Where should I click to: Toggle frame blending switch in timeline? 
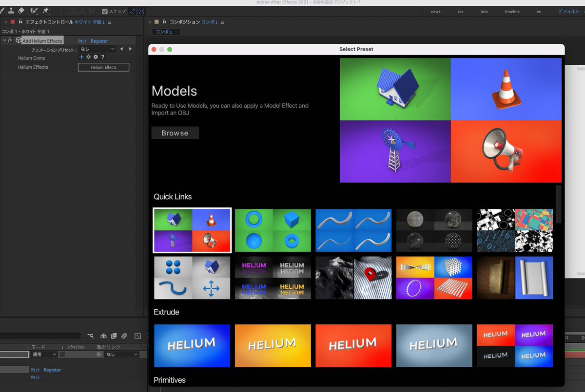pyautogui.click(x=114, y=336)
